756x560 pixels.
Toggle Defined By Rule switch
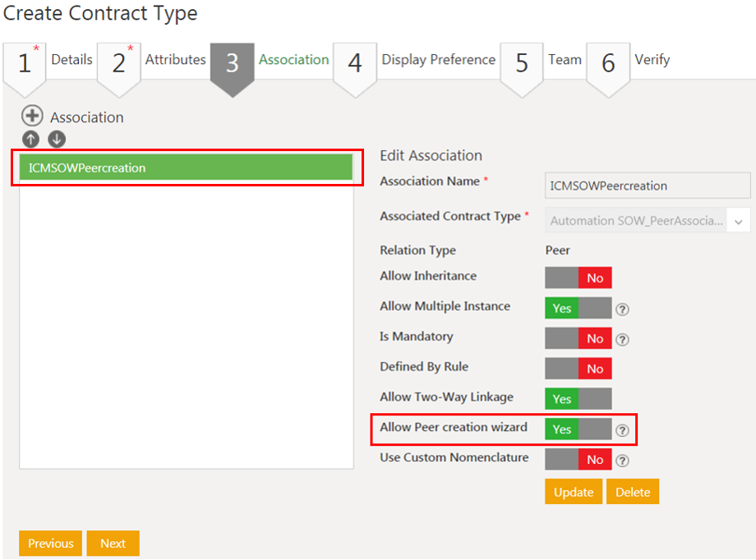click(x=578, y=369)
